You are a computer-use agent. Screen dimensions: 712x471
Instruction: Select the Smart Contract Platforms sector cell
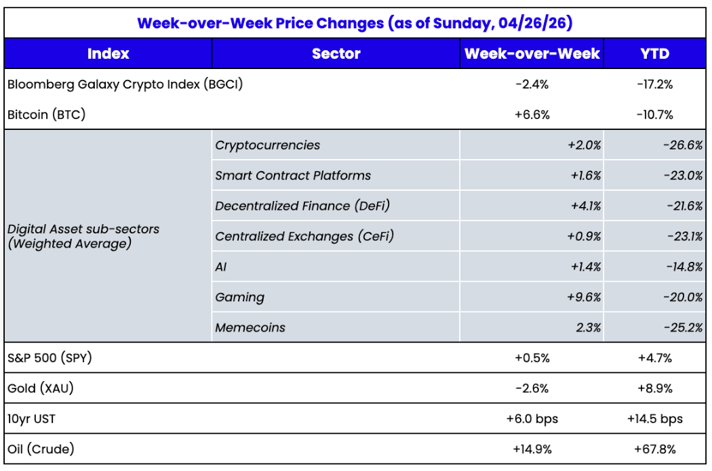[293, 175]
